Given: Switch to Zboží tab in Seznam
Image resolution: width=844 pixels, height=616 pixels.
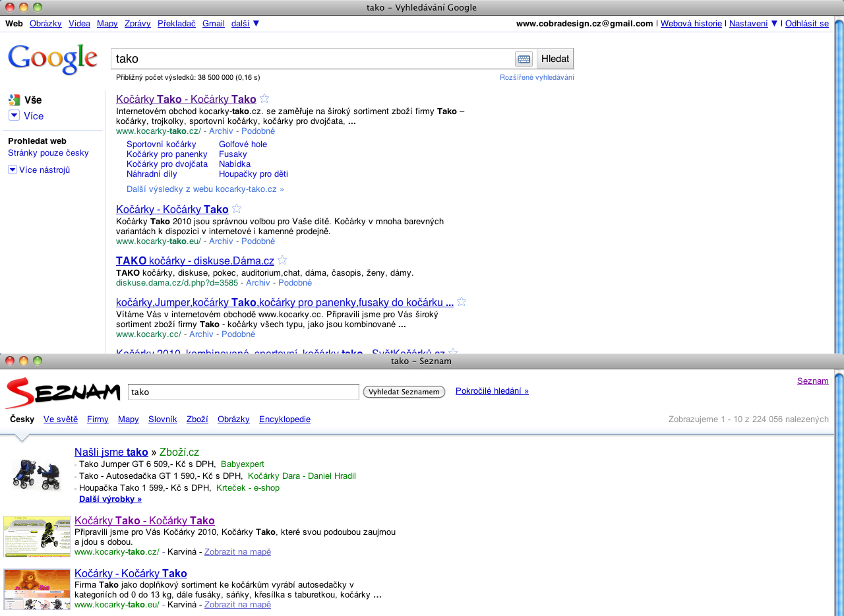Looking at the screenshot, I should tap(197, 419).
